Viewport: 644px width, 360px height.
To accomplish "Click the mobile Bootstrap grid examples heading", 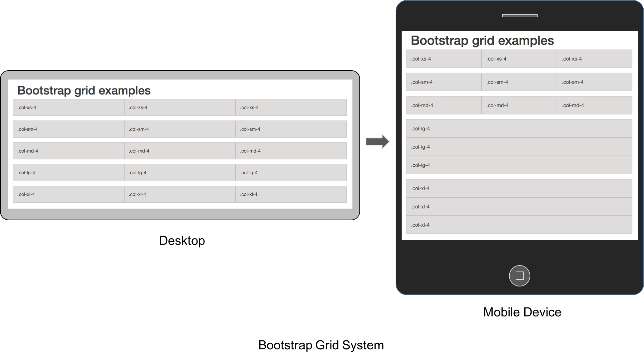I will coord(482,41).
